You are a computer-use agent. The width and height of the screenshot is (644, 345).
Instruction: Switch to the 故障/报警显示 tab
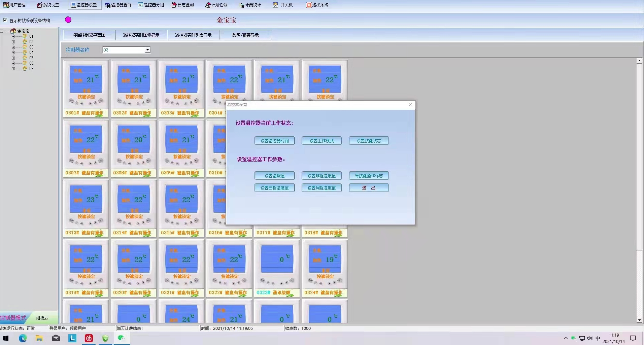pyautogui.click(x=245, y=35)
